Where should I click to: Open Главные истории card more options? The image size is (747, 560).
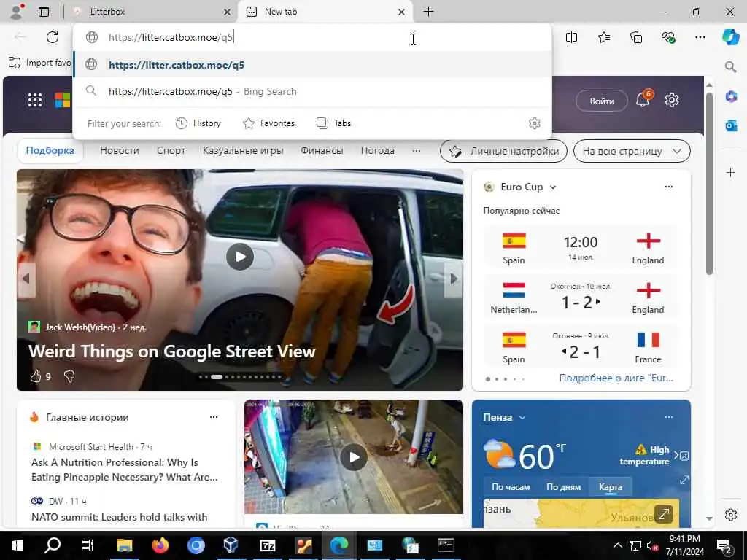(214, 416)
